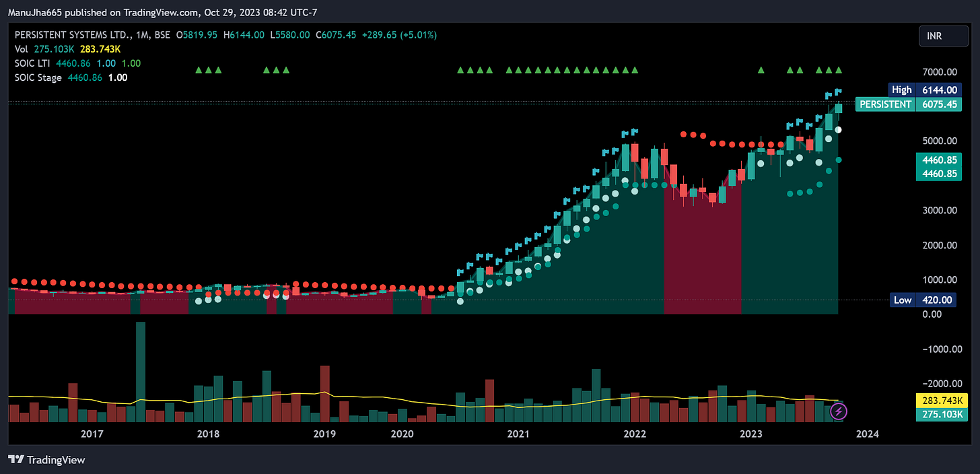Click the tallest volume bar in 2017
Screen dimensions: 980x474
click(x=141, y=372)
